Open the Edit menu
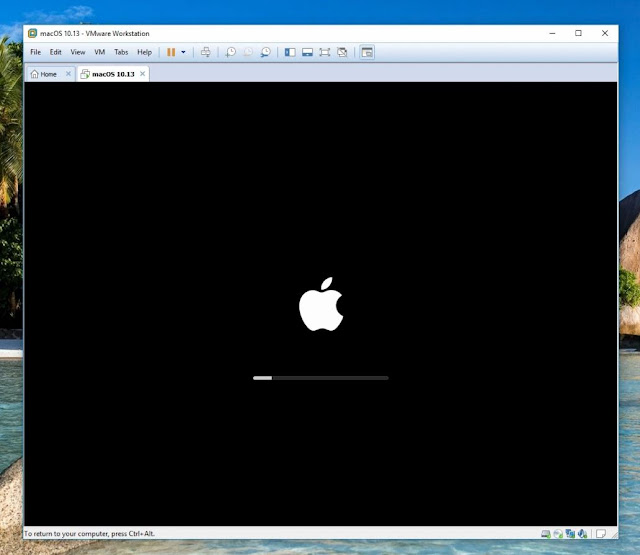The width and height of the screenshot is (640, 555). click(x=56, y=52)
